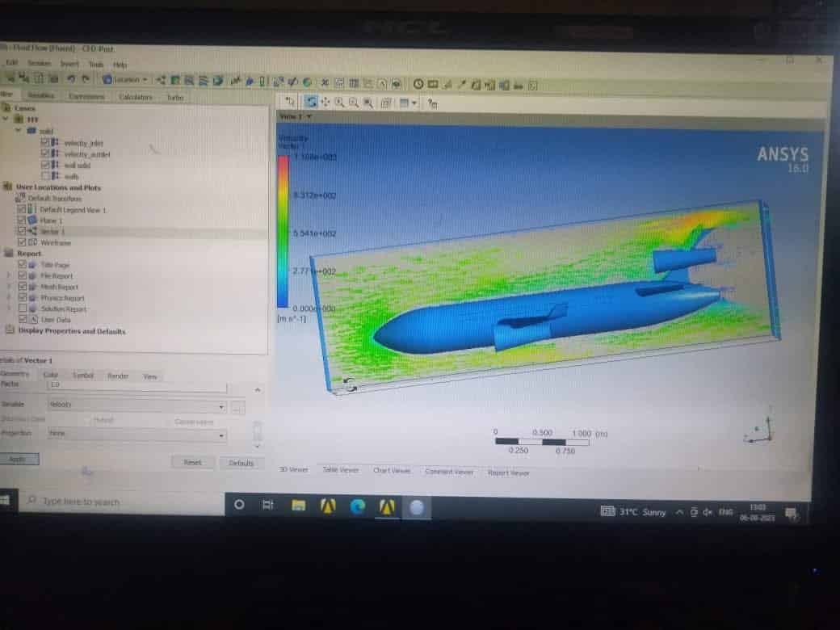Click the Wireframe icon in outline tree
840x630 pixels.
point(32,242)
